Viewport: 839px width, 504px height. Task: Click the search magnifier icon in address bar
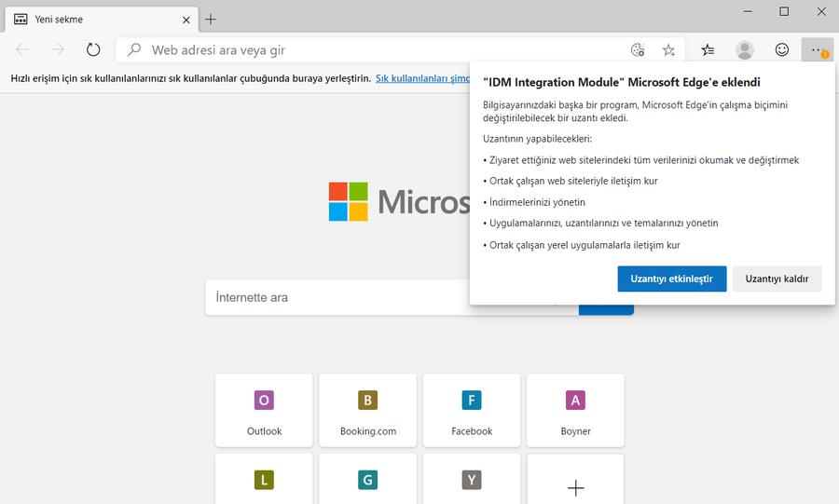[133, 49]
